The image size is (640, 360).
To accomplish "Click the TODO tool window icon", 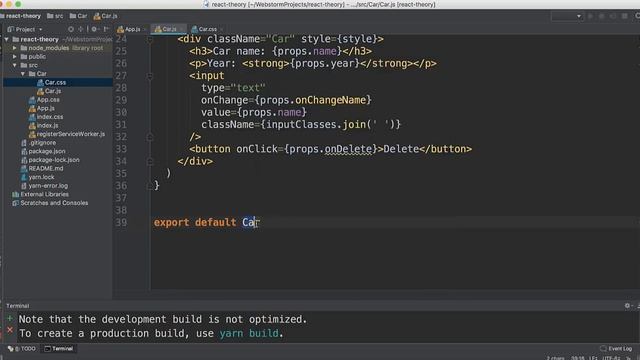I will pos(11,349).
